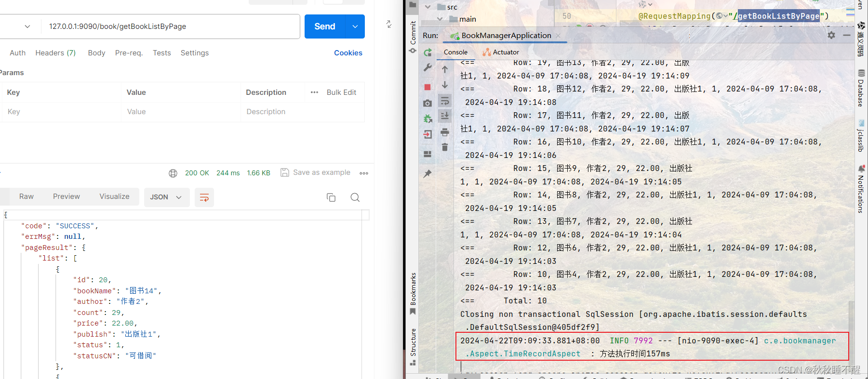Click the request URL field

(171, 26)
